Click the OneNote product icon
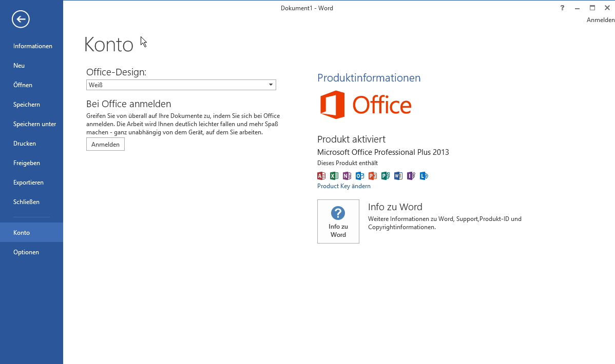Screen dimensions: 615x364 [347, 176]
